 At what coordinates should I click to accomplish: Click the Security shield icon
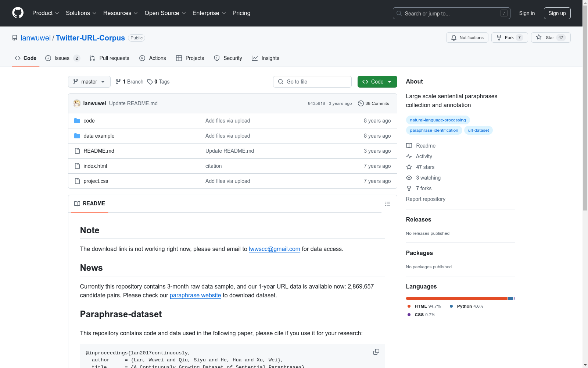point(217,58)
